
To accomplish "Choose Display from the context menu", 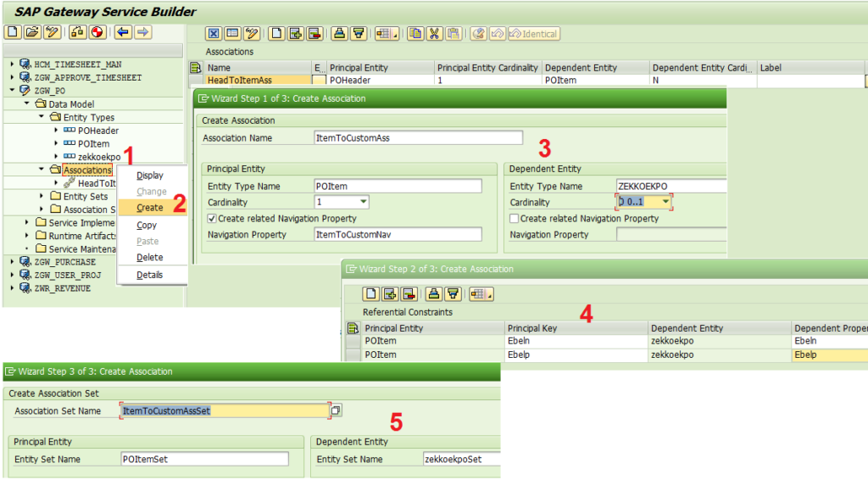I will [x=150, y=176].
